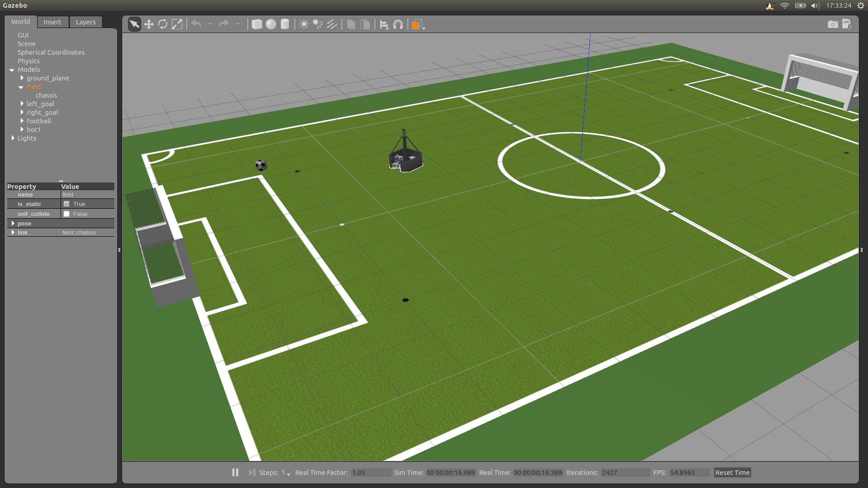Switch to the Insert tab

(52, 22)
